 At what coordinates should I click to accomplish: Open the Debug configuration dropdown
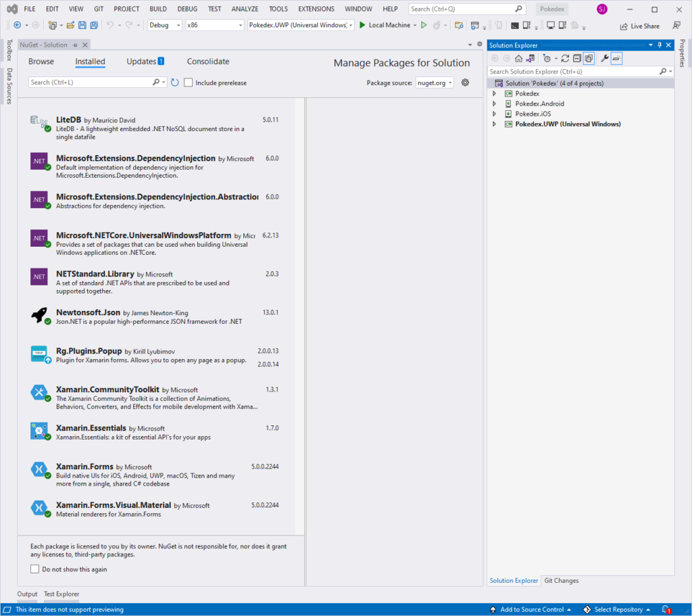[x=165, y=26]
